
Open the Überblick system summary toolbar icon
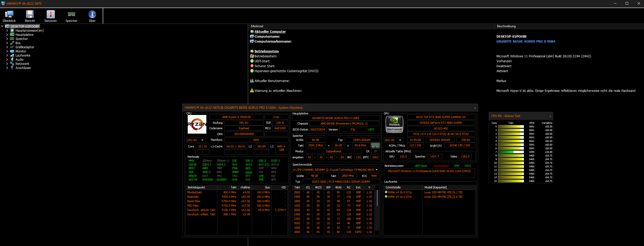click(9, 14)
